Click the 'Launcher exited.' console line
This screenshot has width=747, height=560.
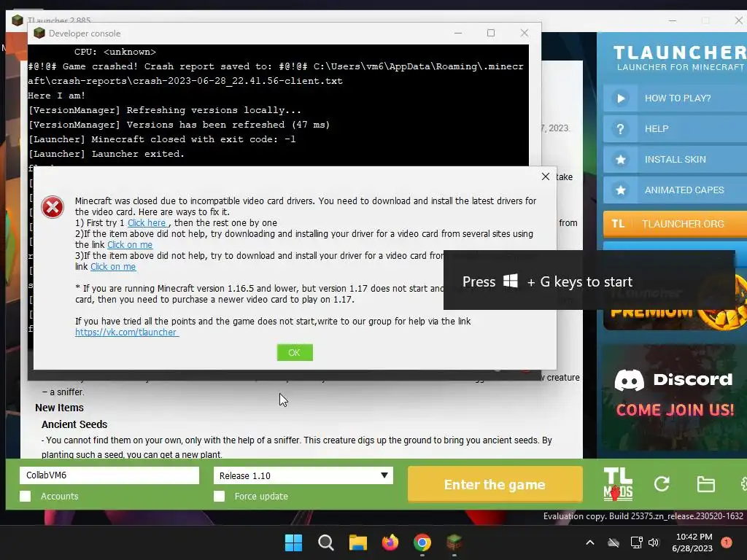(x=106, y=154)
